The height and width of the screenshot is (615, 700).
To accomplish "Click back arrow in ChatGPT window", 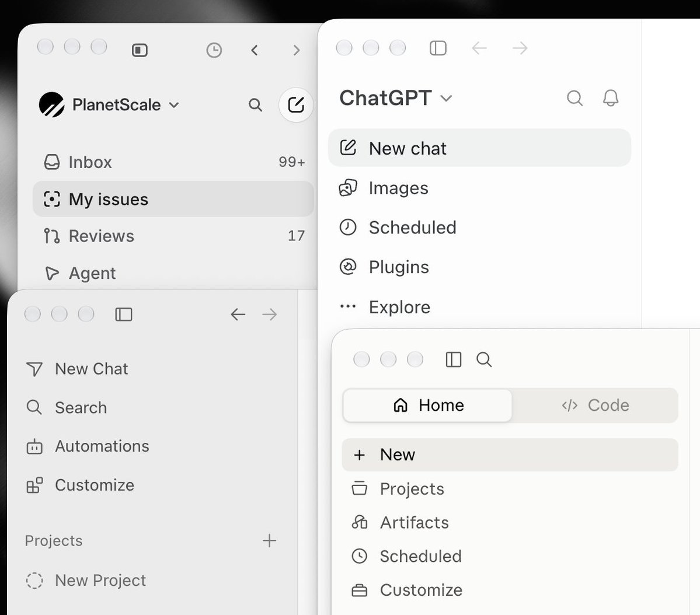I will [x=479, y=48].
